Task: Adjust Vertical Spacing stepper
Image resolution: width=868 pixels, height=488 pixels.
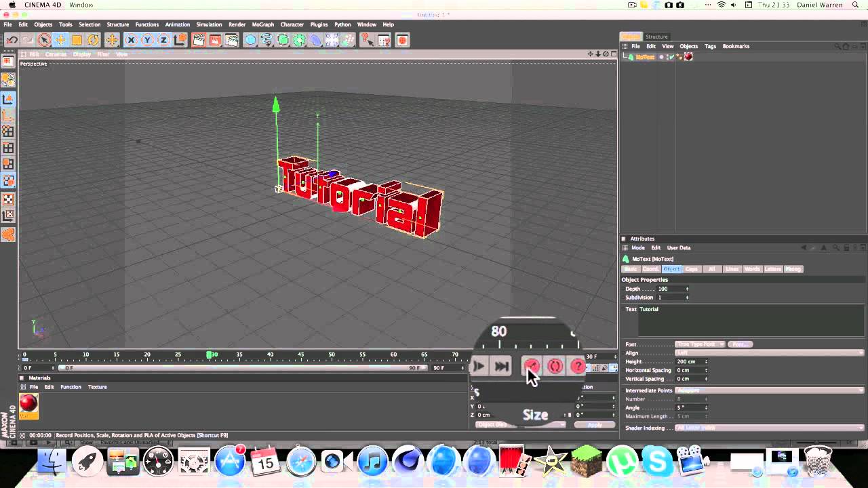Action: tap(707, 379)
